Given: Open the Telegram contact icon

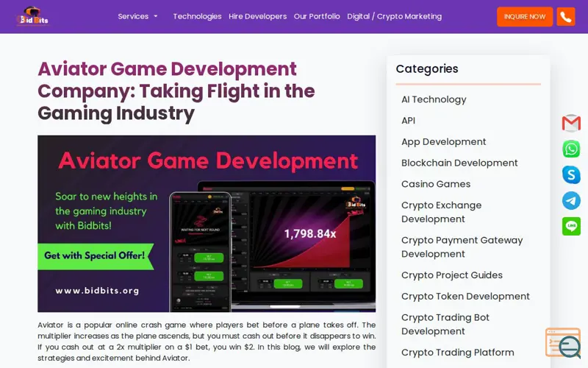Looking at the screenshot, I should [571, 200].
